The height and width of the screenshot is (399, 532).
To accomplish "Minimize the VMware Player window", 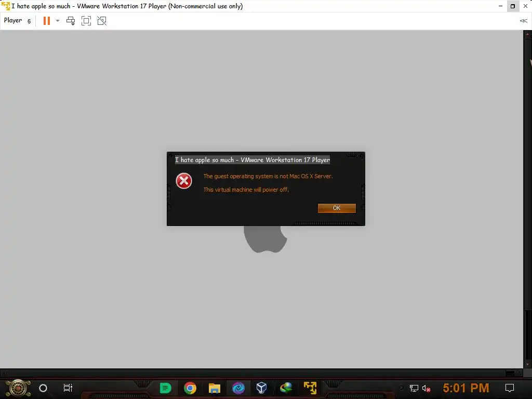I will point(500,6).
